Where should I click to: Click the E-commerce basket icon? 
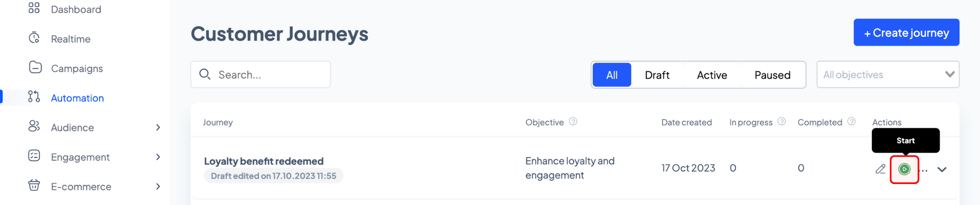[34, 186]
